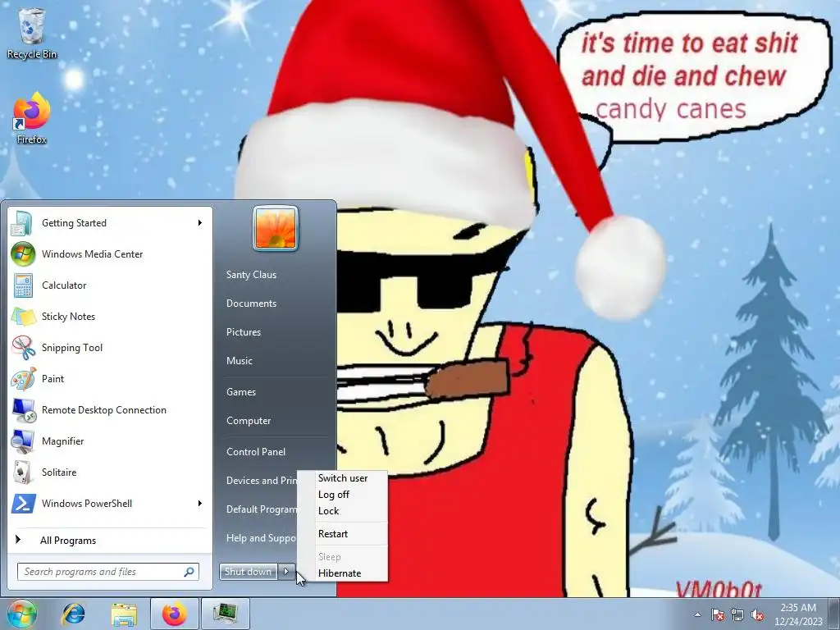Screen dimensions: 840x630
Task: Launch the Snipping Tool icon
Action: (x=23, y=348)
